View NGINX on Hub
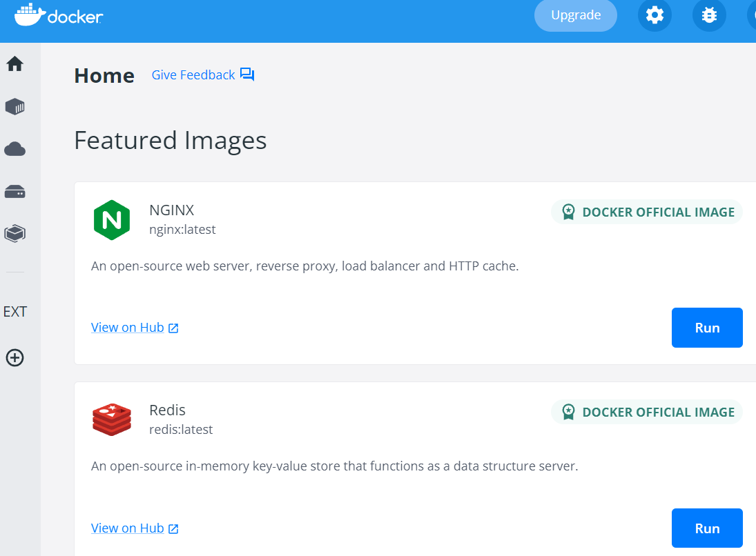 tap(128, 328)
